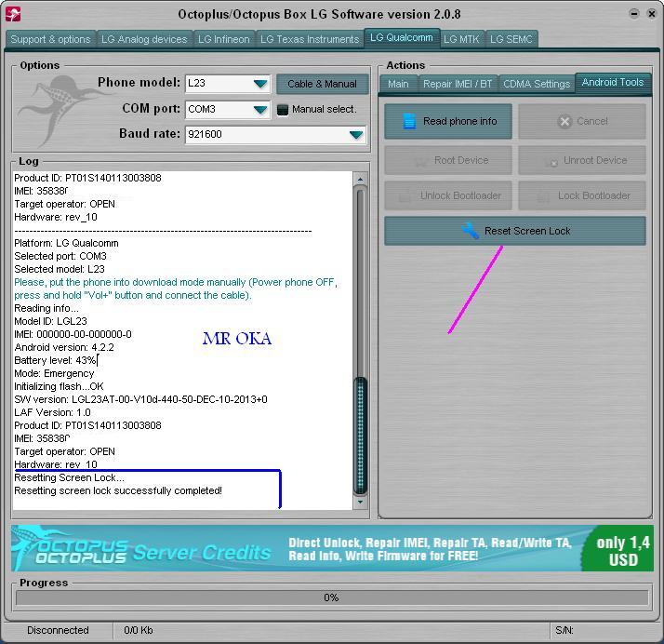Click log line 'Initializing flash...OK'
This screenshot has height=644, width=664.
[59, 386]
